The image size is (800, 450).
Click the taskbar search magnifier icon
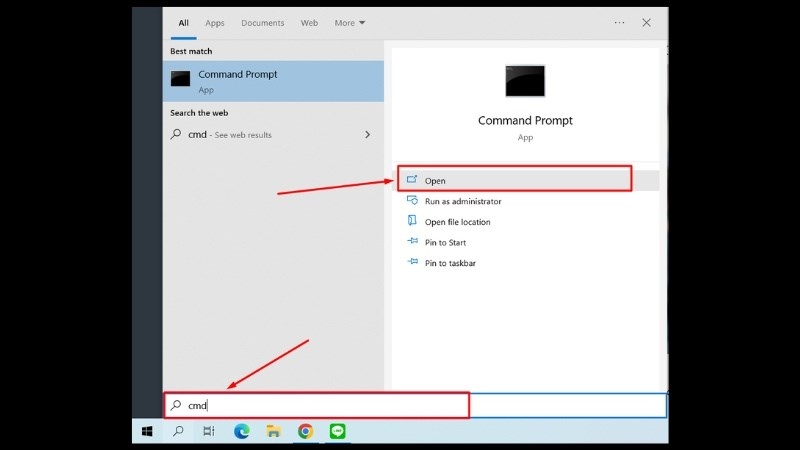(178, 432)
